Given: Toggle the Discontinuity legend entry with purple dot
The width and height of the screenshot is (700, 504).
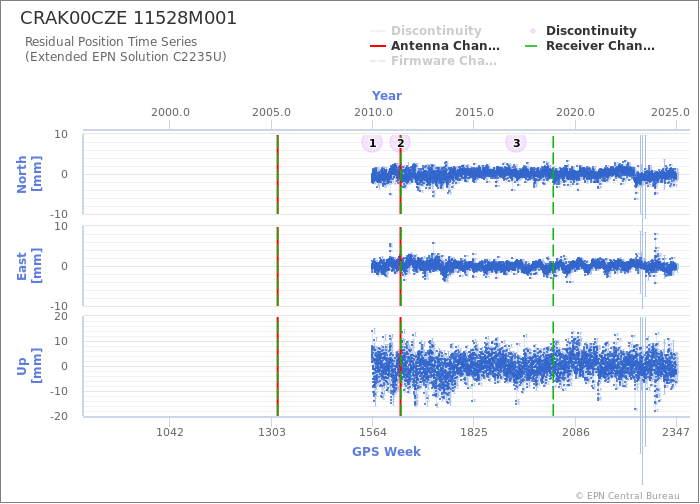Looking at the screenshot, I should pyautogui.click(x=582, y=31).
